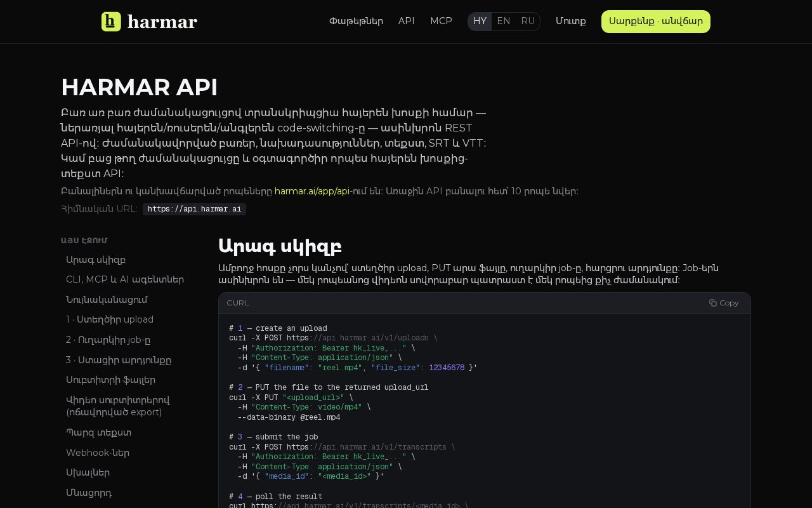Jump to Մնացորդ section
The height and width of the screenshot is (508, 812).
coord(89,493)
